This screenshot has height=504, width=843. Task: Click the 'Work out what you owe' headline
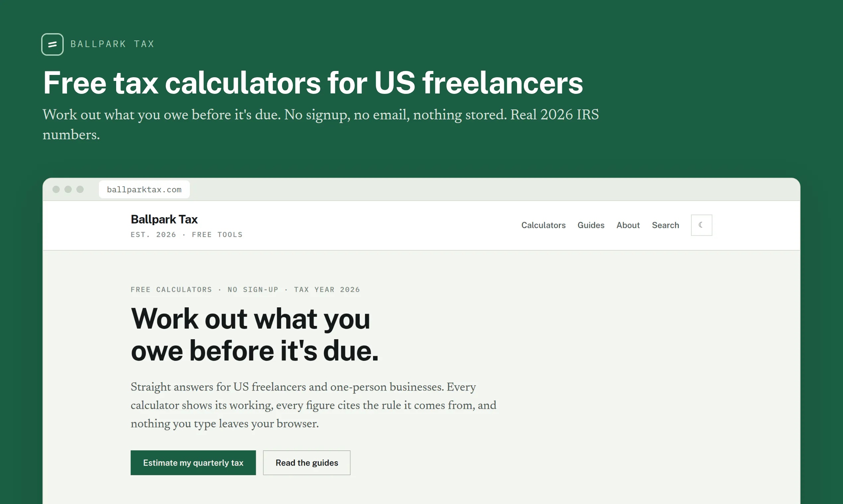(x=254, y=334)
